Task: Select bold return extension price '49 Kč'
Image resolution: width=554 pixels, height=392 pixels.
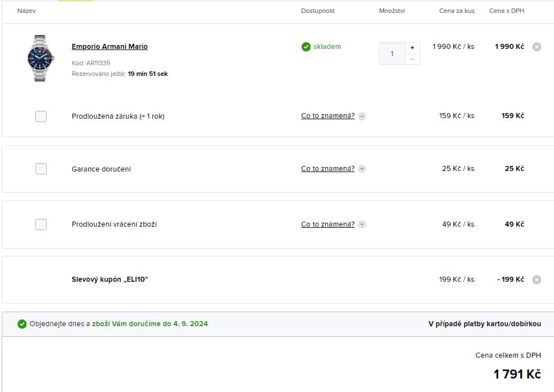Action: (515, 224)
